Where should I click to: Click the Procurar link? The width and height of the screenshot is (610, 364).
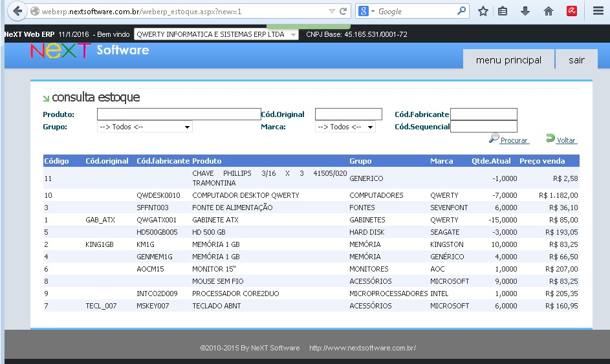[514, 140]
